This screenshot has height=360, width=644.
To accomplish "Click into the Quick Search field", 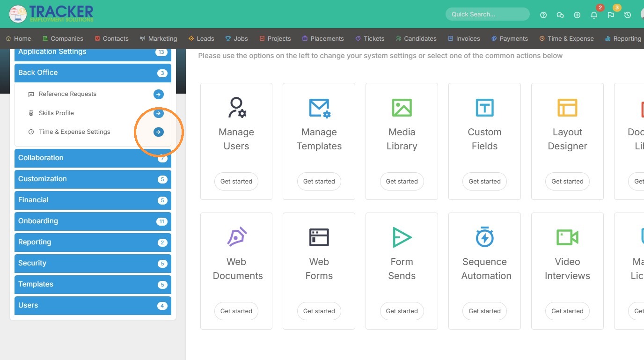I will 487,14.
